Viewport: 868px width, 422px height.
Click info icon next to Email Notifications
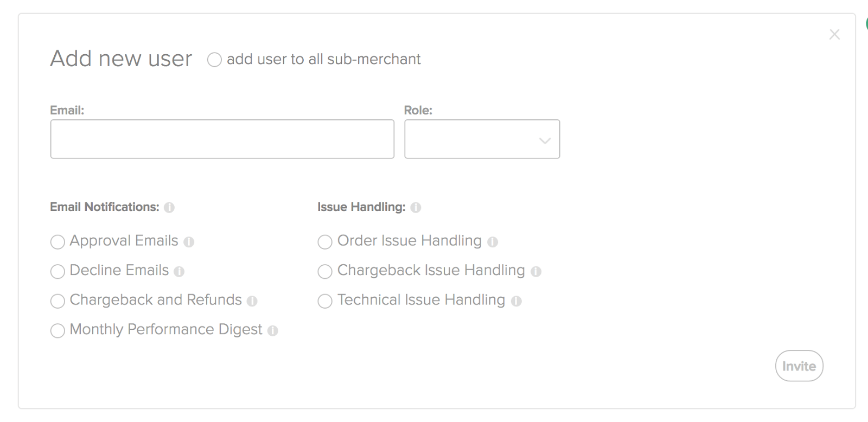point(169,208)
